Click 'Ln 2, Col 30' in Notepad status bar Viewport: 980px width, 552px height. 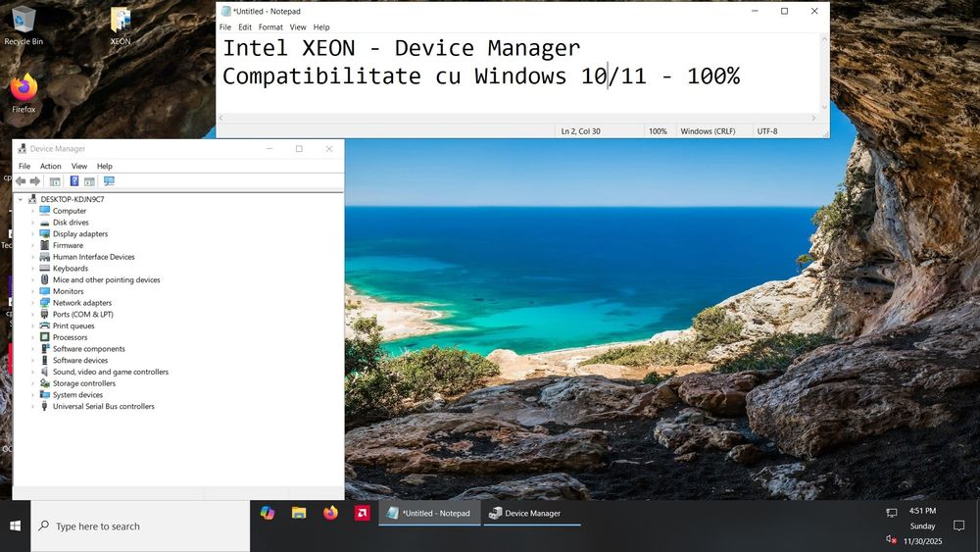tap(580, 131)
